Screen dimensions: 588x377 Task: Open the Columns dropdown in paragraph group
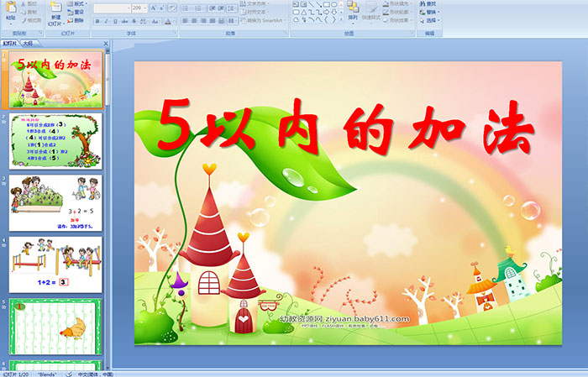point(232,21)
